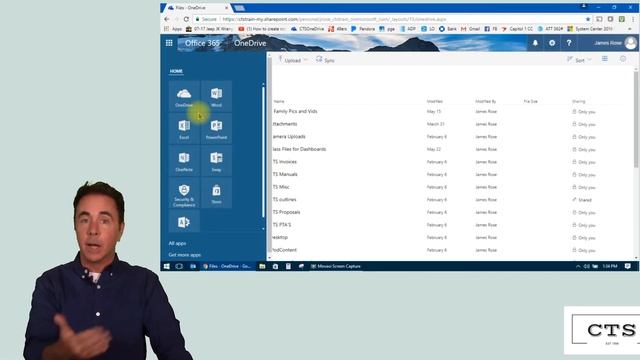640x360 pixels.
Task: Click Shared status of CTS outlines
Action: (x=582, y=200)
